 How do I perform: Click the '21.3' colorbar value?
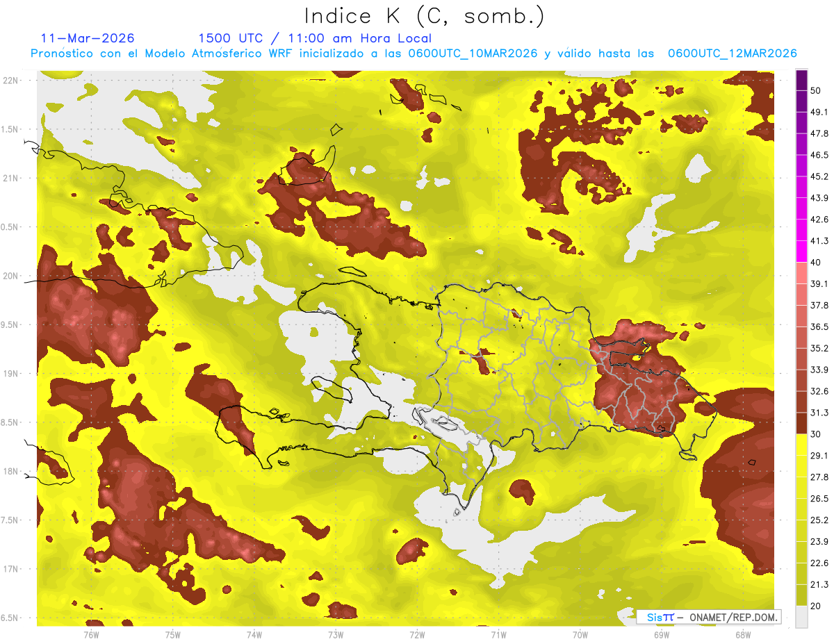tap(819, 585)
